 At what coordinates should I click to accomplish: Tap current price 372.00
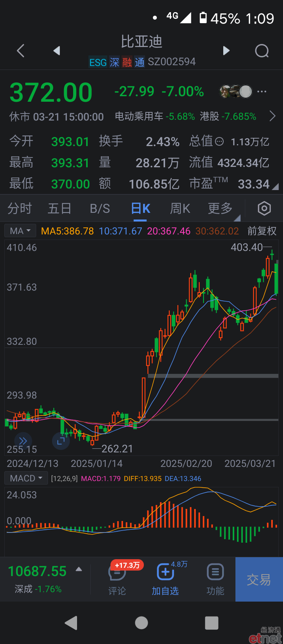point(51,92)
